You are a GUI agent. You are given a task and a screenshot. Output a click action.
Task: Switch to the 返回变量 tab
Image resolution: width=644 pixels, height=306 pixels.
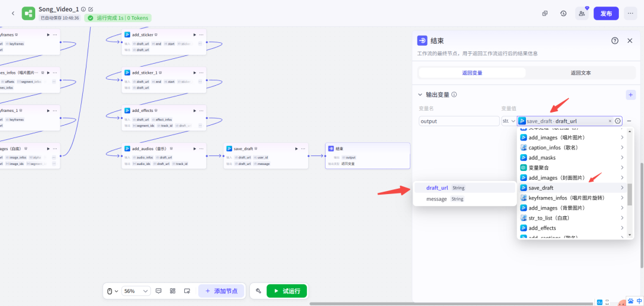tap(472, 73)
